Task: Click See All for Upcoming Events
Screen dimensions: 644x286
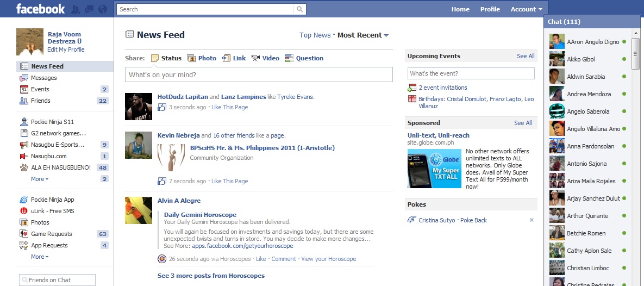Action: click(526, 57)
